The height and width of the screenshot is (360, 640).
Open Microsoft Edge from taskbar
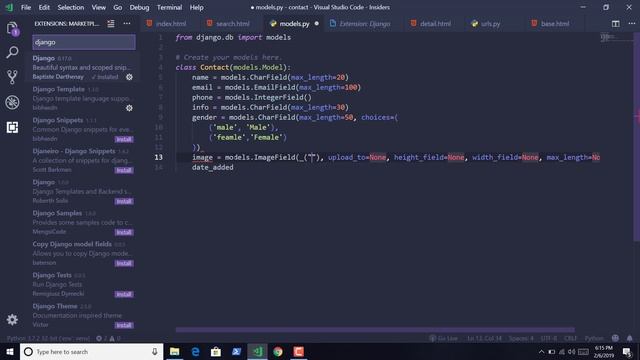point(195,351)
